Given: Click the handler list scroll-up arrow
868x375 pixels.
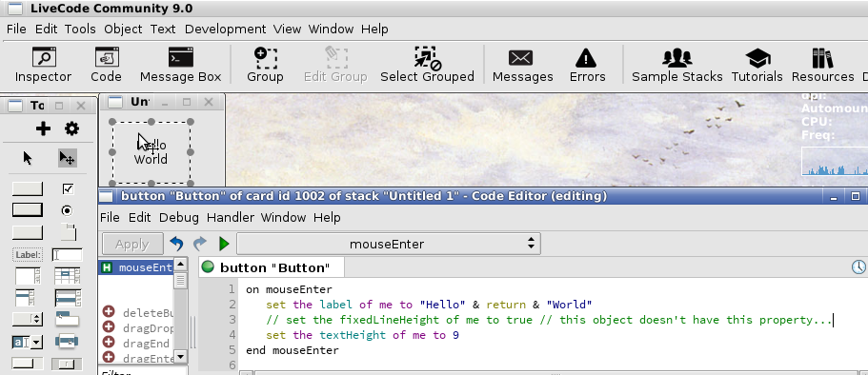Looking at the screenshot, I should tap(180, 265).
